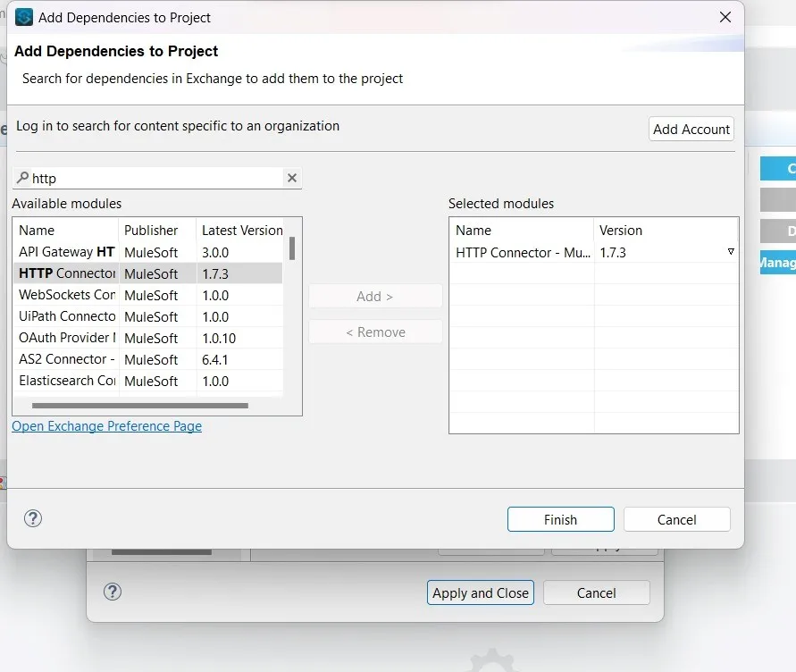Click the vertical scrollbar of Available modules
The image size is (796, 672).
(292, 248)
